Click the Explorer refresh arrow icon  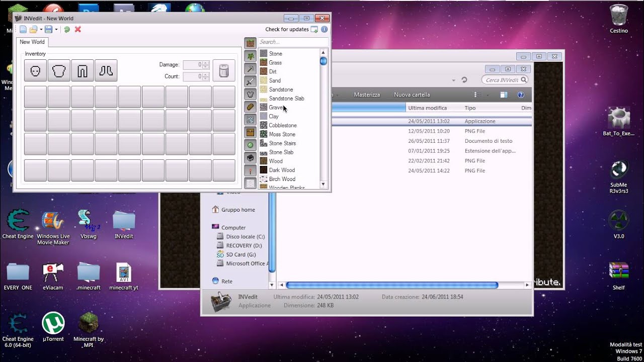pos(464,80)
